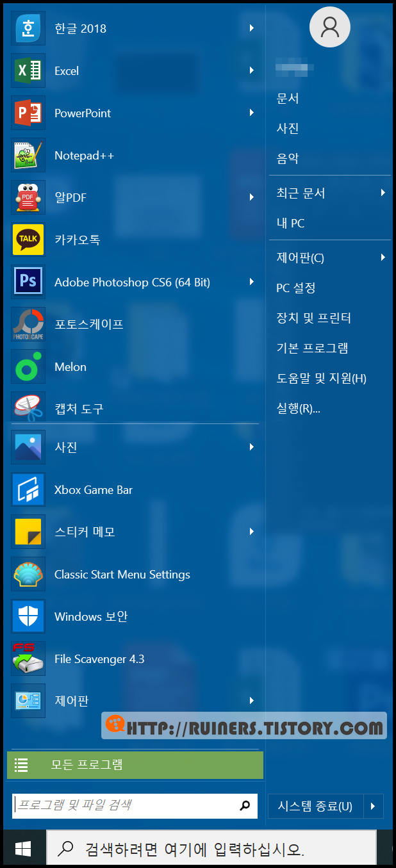Open PC 설정

296,288
